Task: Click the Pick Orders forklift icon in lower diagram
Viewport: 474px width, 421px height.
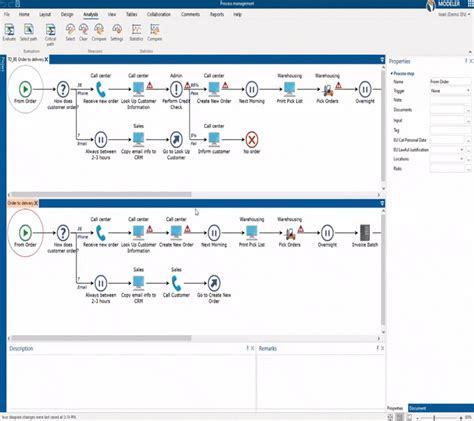Action: tap(290, 234)
